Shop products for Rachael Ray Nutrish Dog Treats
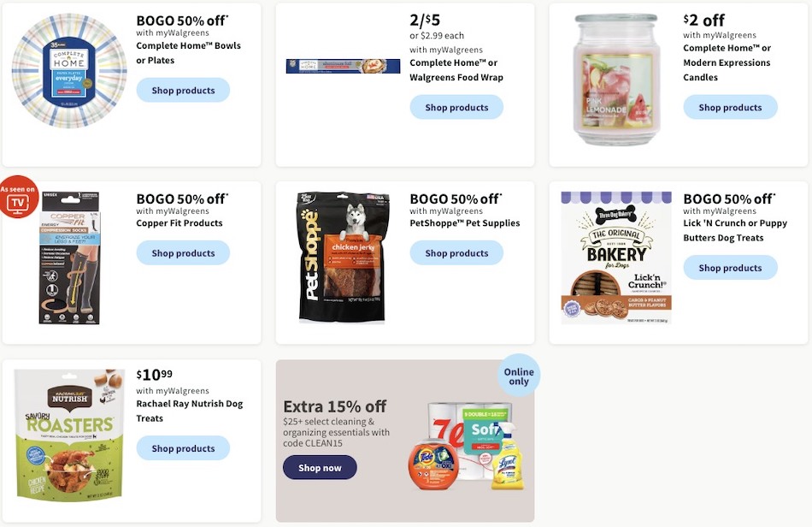The image size is (812, 527). tap(182, 448)
